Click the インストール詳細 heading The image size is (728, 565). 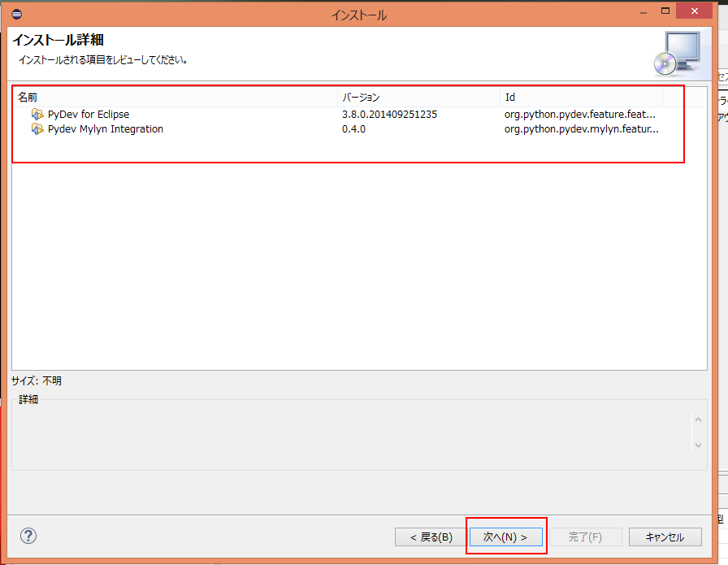(58, 40)
